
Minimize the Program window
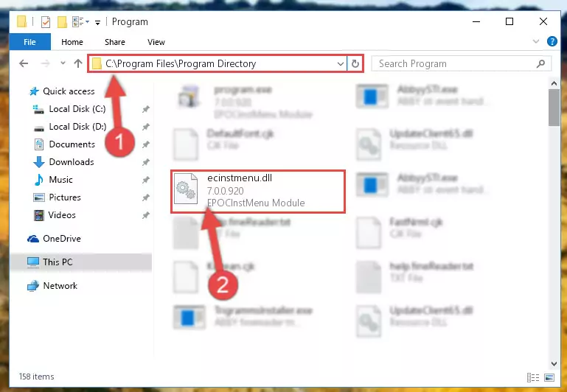476,21
